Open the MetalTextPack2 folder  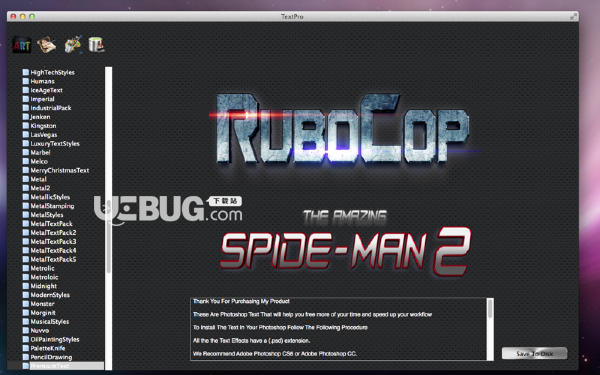[x=49, y=233]
